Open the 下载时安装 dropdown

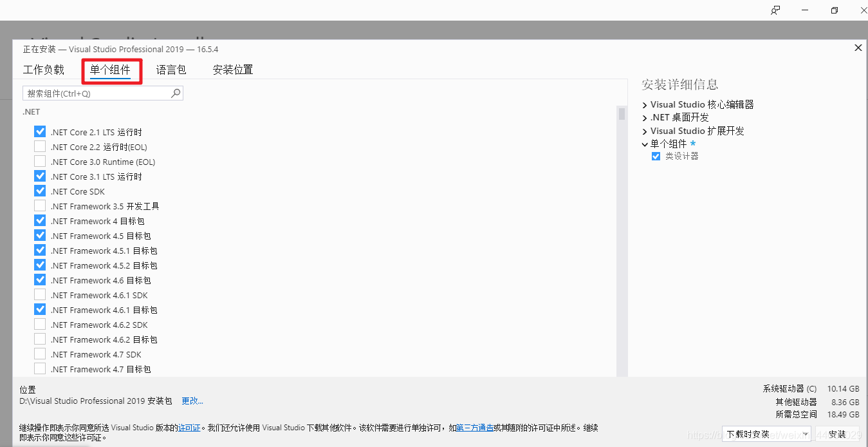(x=766, y=434)
